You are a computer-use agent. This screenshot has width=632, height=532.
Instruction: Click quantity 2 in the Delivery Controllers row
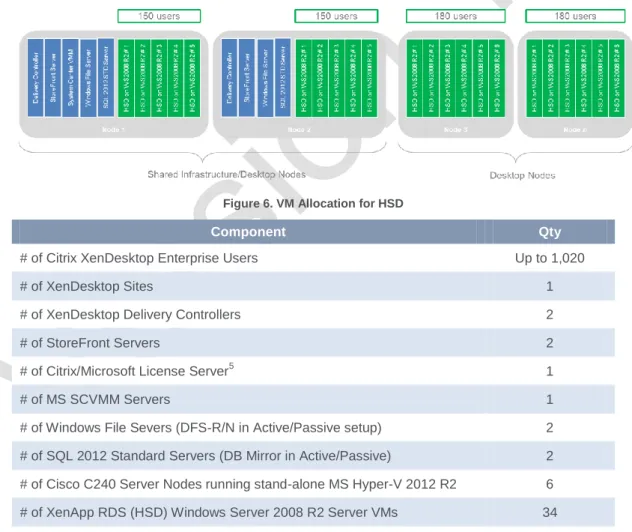pyautogui.click(x=550, y=314)
